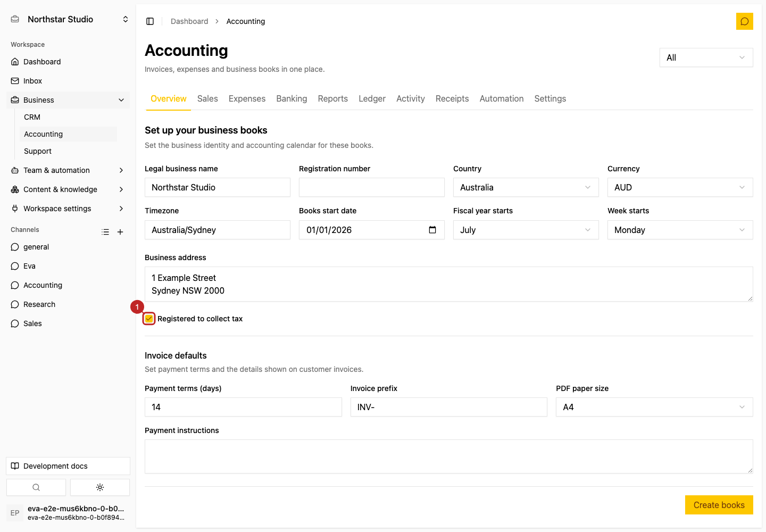The height and width of the screenshot is (532, 766).
Task: Toggle the light theme sun icon
Action: pyautogui.click(x=100, y=487)
